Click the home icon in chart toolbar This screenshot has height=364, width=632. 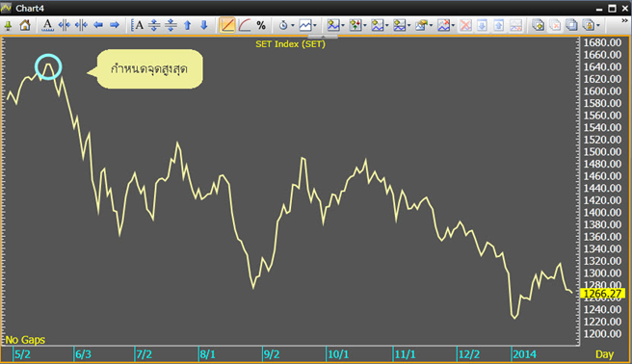pos(25,25)
